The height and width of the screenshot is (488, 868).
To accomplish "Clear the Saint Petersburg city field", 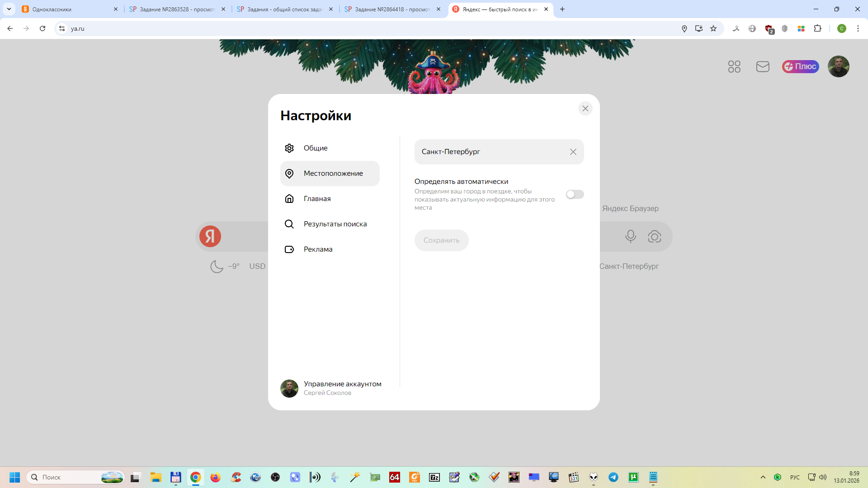I will click(x=573, y=152).
